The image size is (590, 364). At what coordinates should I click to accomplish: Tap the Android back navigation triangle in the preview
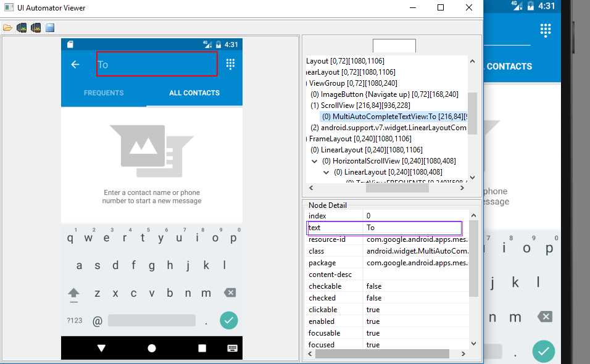pyautogui.click(x=101, y=348)
